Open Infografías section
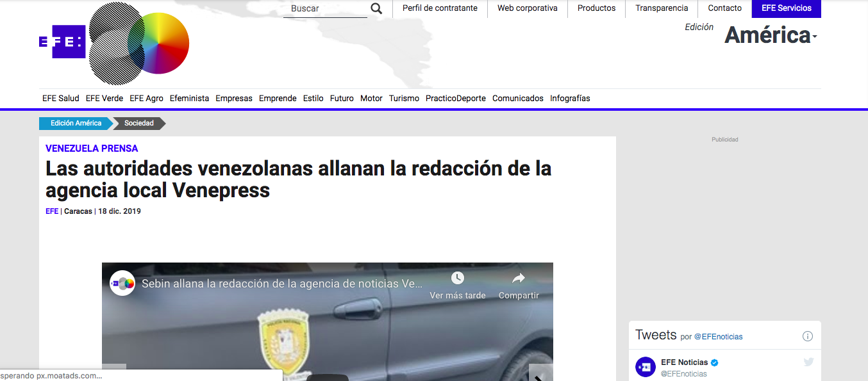Image resolution: width=868 pixels, height=381 pixels. click(x=570, y=99)
